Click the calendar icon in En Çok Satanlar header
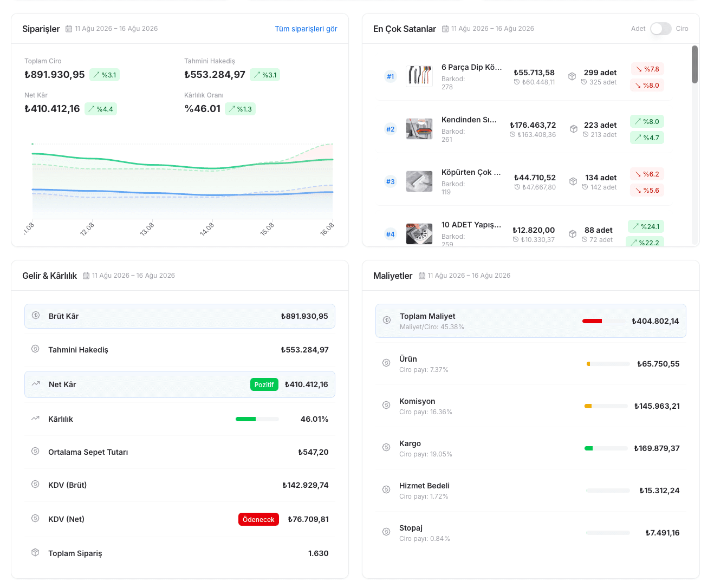Screen dimensions: 714x588 [445, 29]
